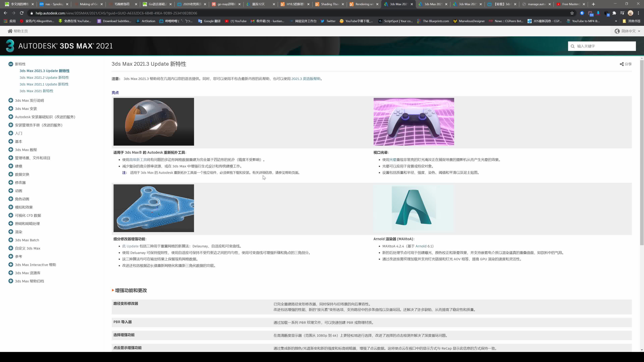Open the (1) YouTube bookmark
644x362 pixels.
pyautogui.click(x=235, y=21)
